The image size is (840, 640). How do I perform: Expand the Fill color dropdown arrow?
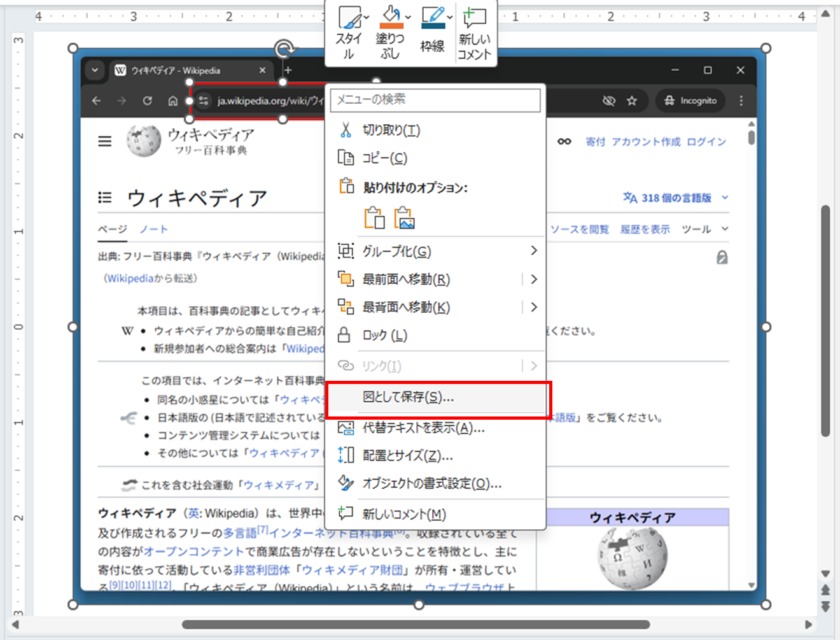click(x=408, y=17)
